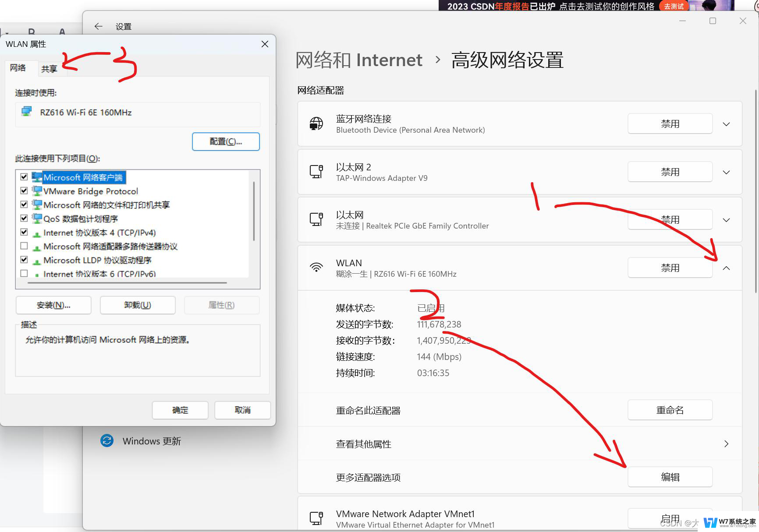The width and height of the screenshot is (759, 532).
Task: Go to 网络和 Internet breadcrumb
Action: [359, 60]
